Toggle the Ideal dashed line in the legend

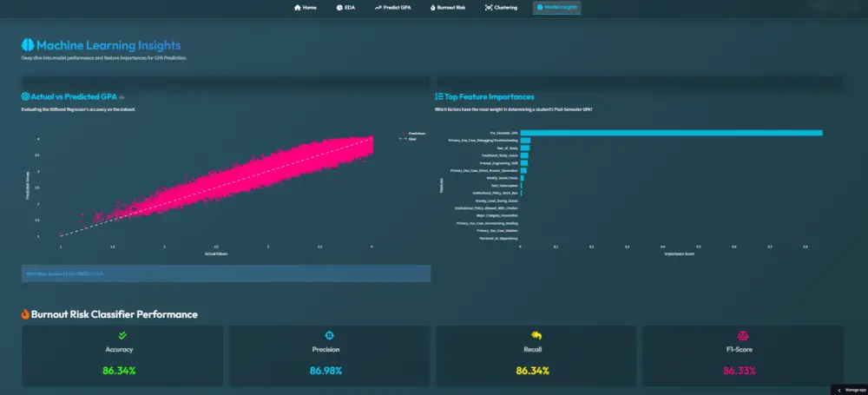pyautogui.click(x=407, y=139)
